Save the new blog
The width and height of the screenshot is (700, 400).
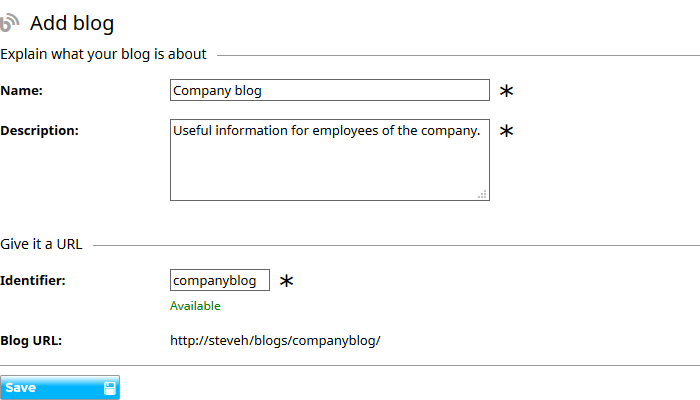point(60,388)
